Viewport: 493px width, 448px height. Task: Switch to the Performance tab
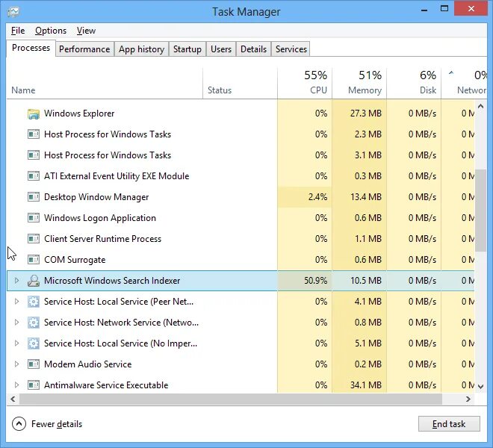click(x=84, y=49)
